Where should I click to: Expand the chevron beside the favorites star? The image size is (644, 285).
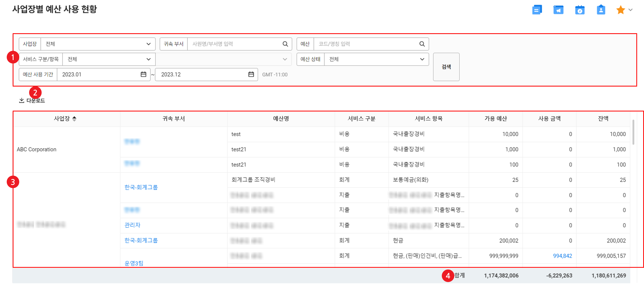point(631,10)
